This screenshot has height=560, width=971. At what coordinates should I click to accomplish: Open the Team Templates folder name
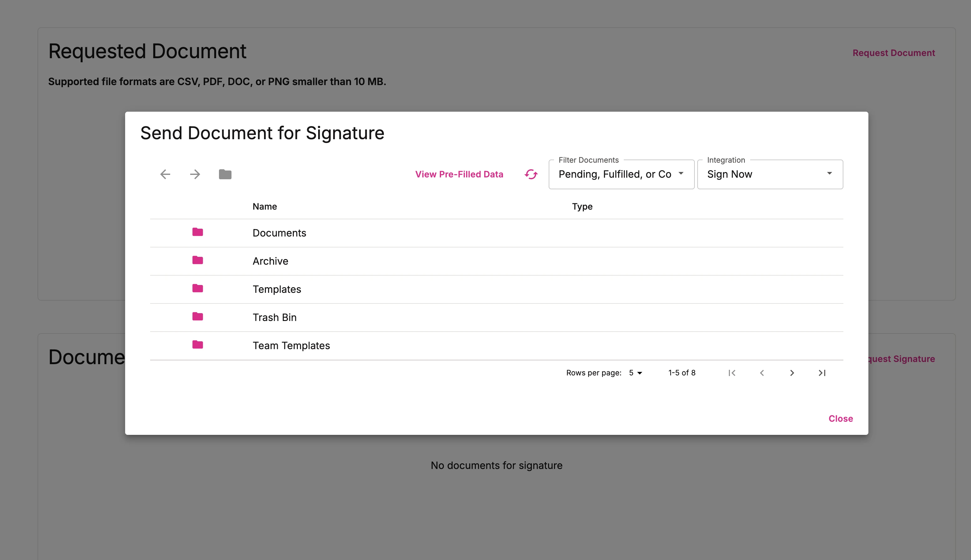click(x=291, y=345)
